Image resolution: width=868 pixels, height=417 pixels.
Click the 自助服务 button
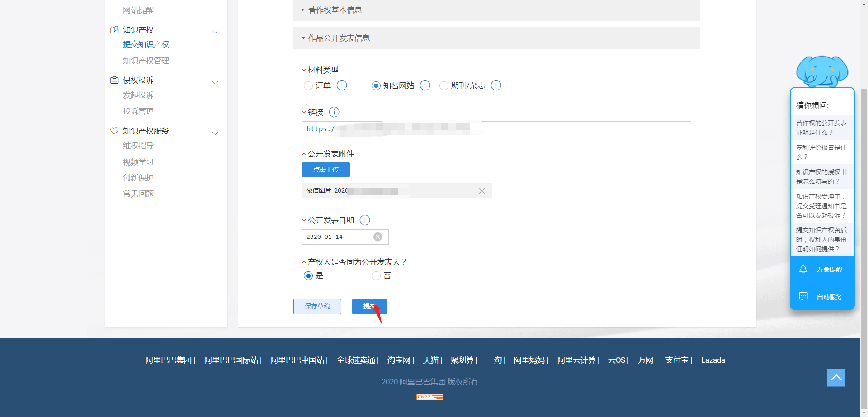coord(822,297)
